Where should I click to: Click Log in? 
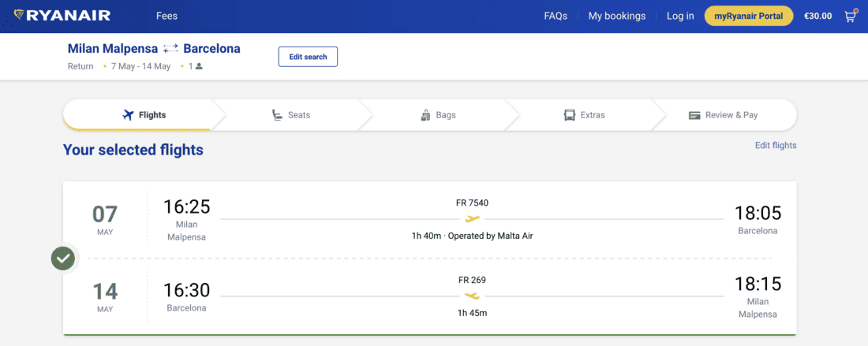[680, 16]
